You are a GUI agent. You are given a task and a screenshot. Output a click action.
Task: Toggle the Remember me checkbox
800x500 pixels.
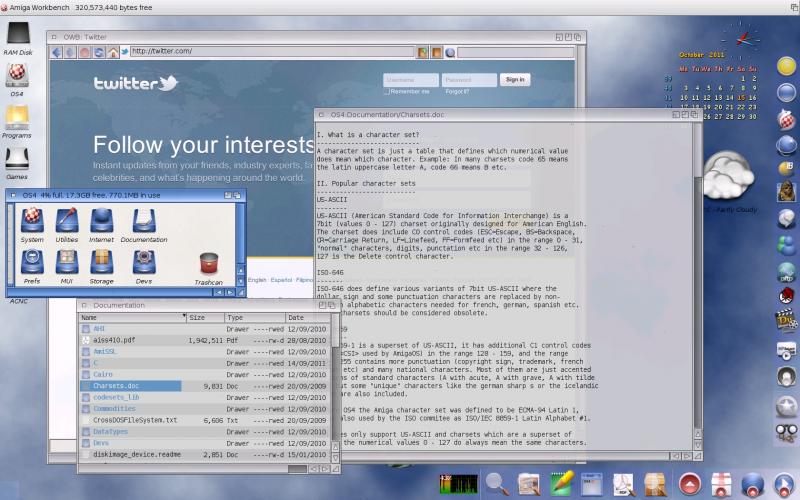coord(388,91)
